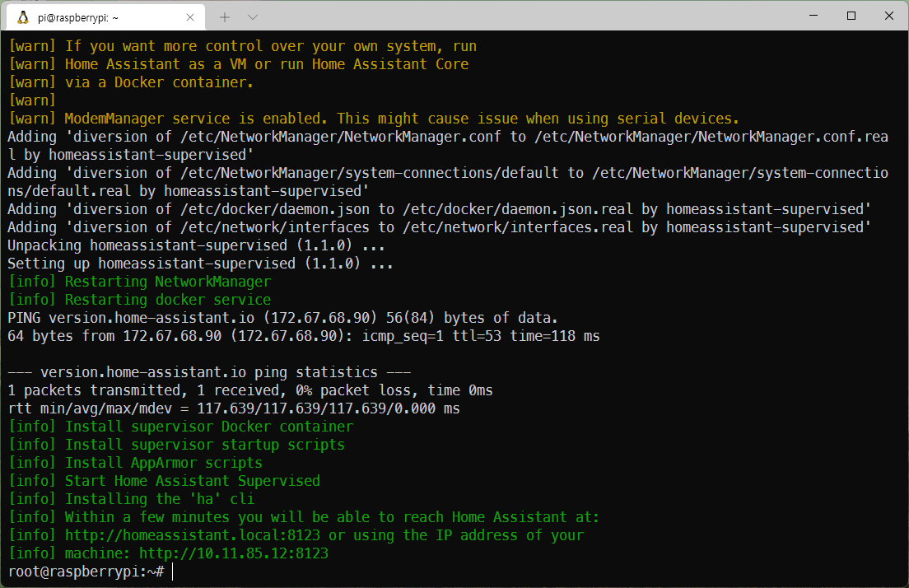Click 'If you want more control' warning line
Image resolution: width=909 pixels, height=588 pixels.
(x=242, y=46)
